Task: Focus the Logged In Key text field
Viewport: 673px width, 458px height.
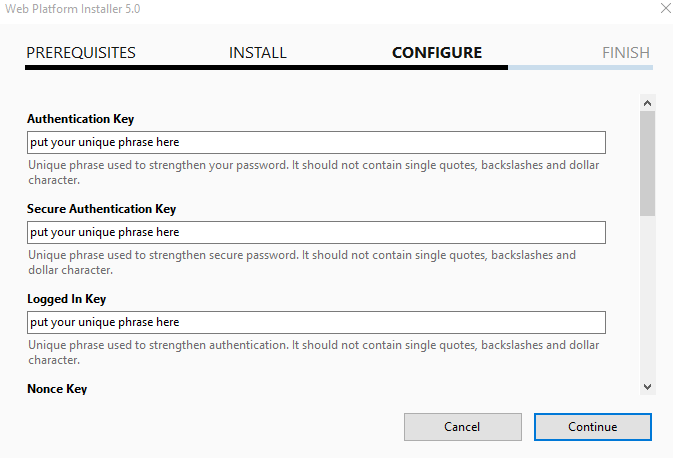Action: click(x=316, y=322)
